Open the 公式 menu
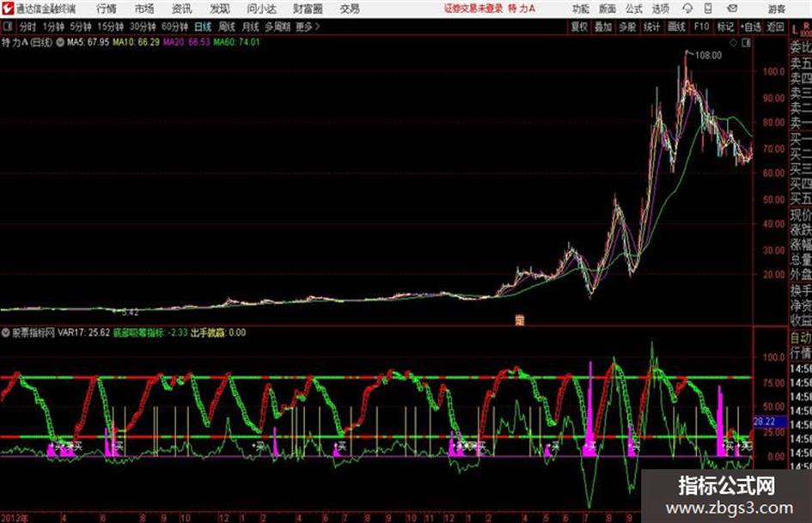The height and width of the screenshot is (523, 812). click(634, 9)
